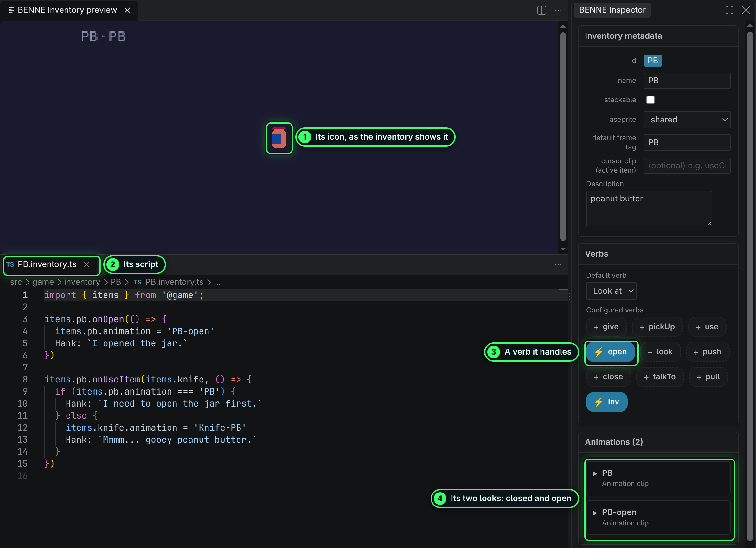756x548 pixels.
Task: Open the script editor more actions menu
Action: coord(558,264)
